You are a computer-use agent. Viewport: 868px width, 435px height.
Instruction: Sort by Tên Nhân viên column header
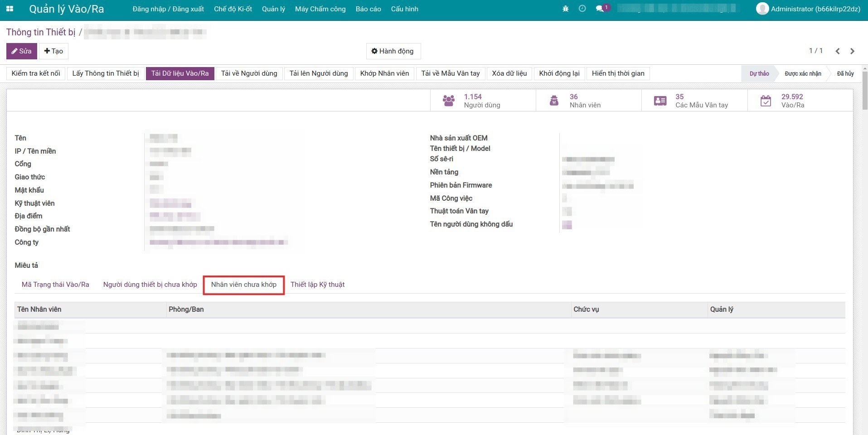pyautogui.click(x=91, y=309)
